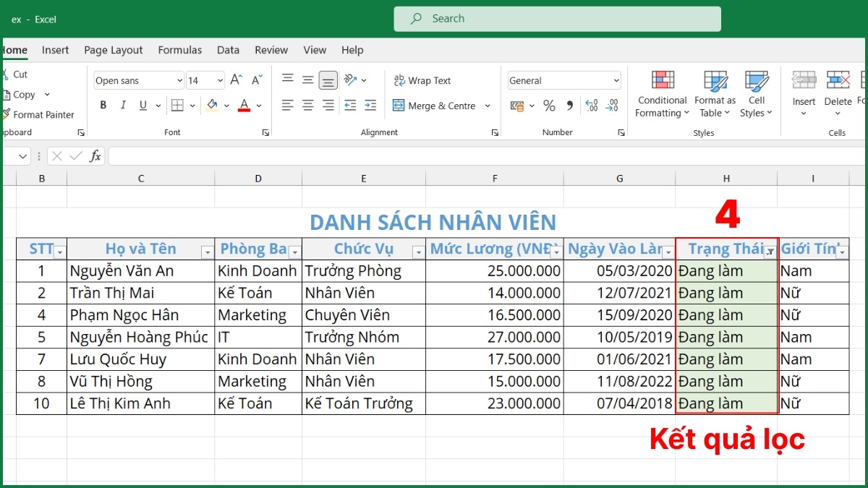Open the General number format dropdown

tap(616, 81)
